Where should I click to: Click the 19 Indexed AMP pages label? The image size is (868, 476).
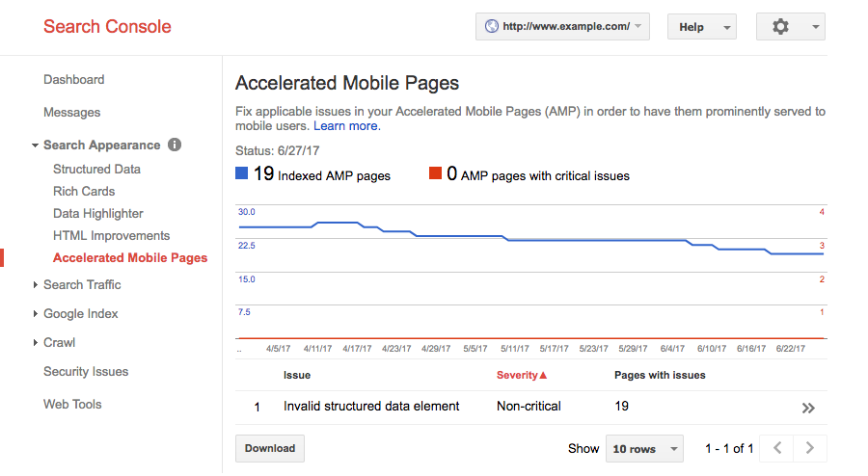pos(321,174)
